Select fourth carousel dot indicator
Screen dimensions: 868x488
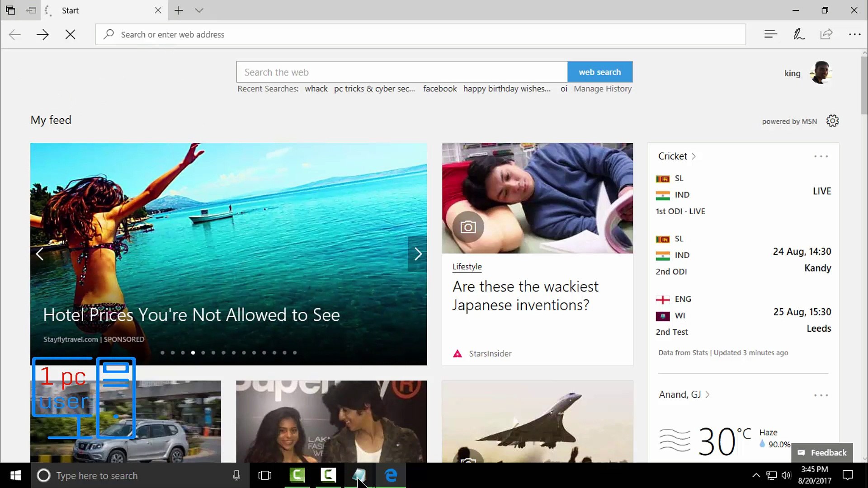193,352
